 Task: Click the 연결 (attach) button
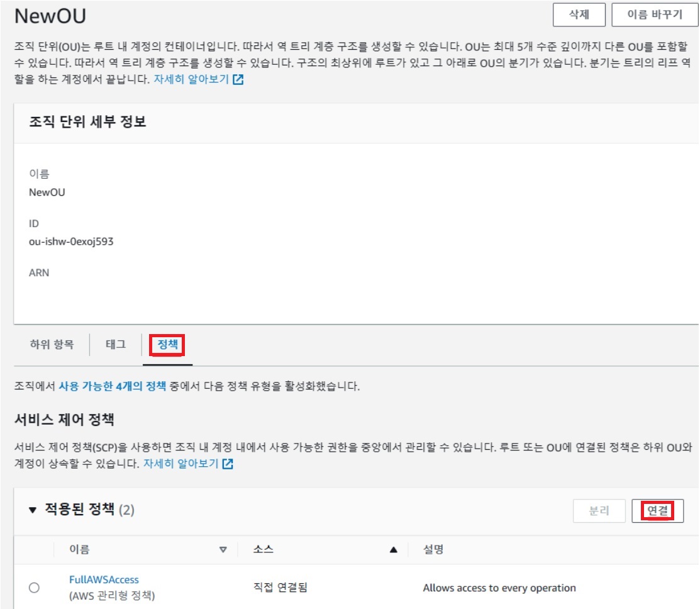(657, 510)
